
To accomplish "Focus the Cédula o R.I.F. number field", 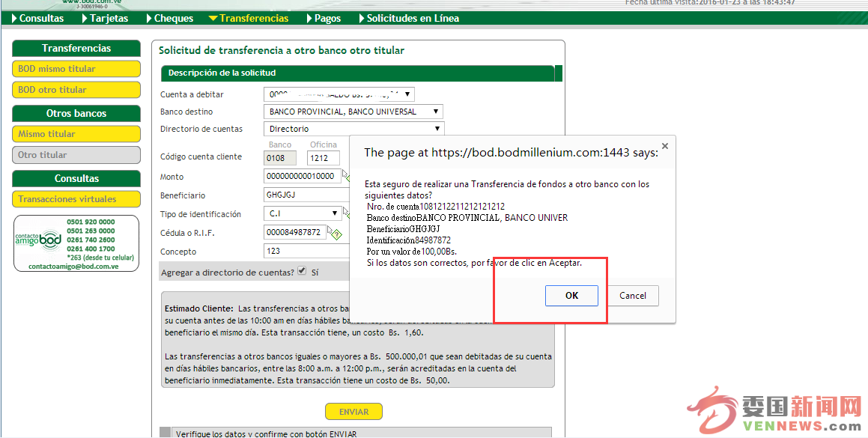I will [x=295, y=233].
